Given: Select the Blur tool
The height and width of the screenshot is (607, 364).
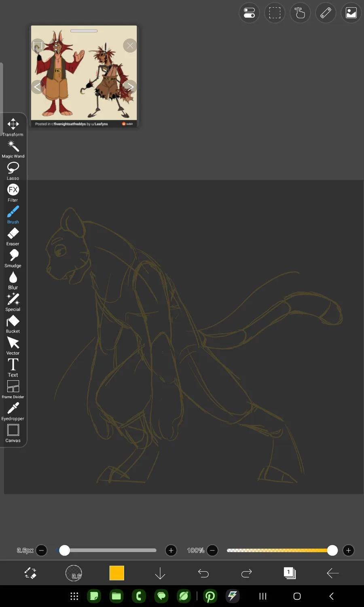Looking at the screenshot, I should [x=13, y=280].
